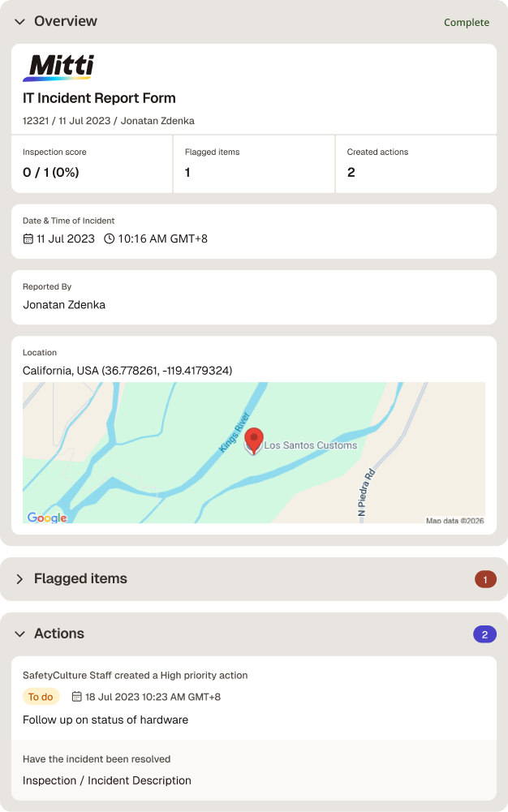This screenshot has width=508, height=812.
Task: Click the Google logo on the map
Action: point(47,518)
